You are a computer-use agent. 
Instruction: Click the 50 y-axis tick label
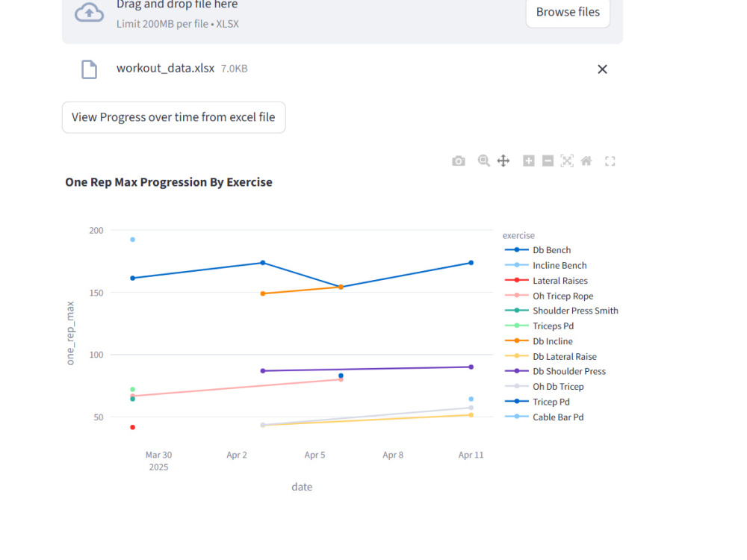(x=98, y=417)
